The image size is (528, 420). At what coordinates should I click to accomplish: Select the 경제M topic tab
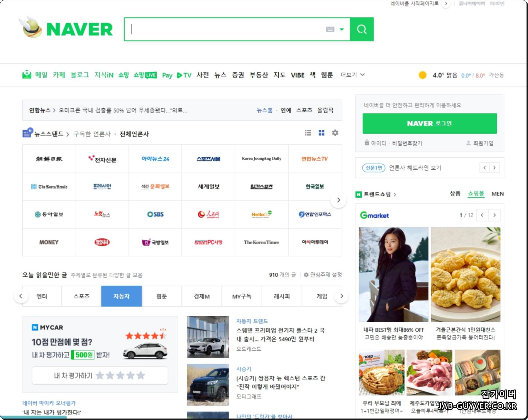coord(202,296)
